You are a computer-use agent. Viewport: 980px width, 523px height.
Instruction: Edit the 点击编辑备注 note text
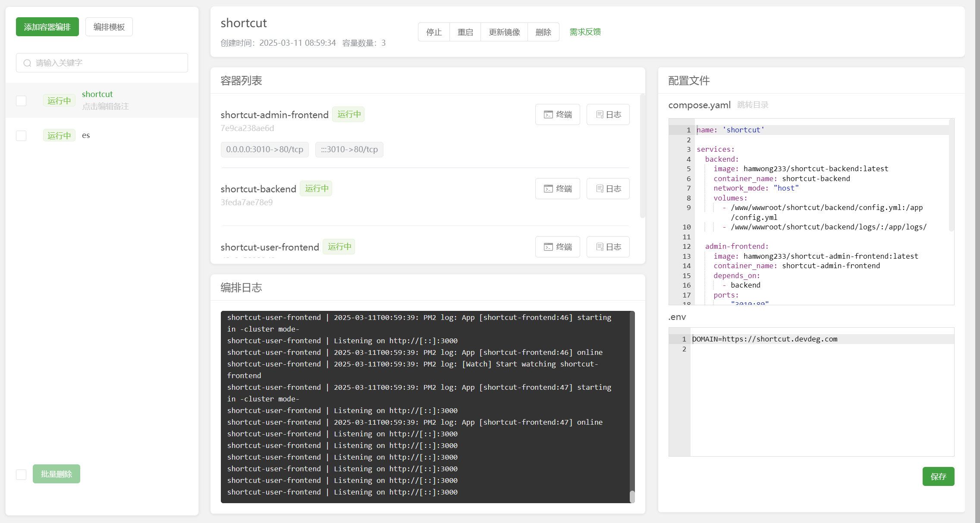(106, 106)
